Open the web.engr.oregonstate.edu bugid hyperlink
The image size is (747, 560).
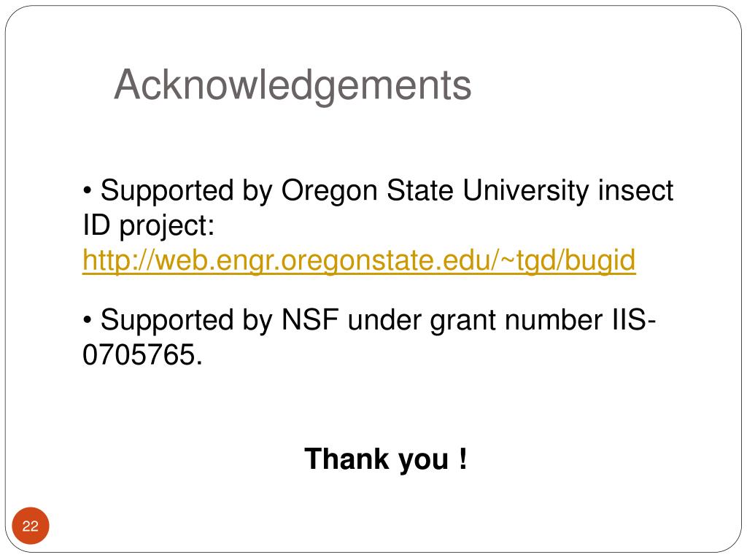[359, 260]
